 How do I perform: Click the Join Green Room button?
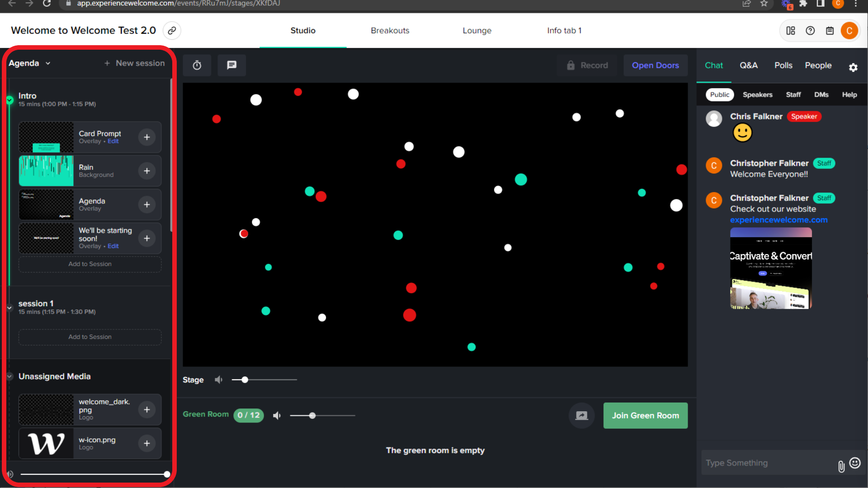(646, 415)
